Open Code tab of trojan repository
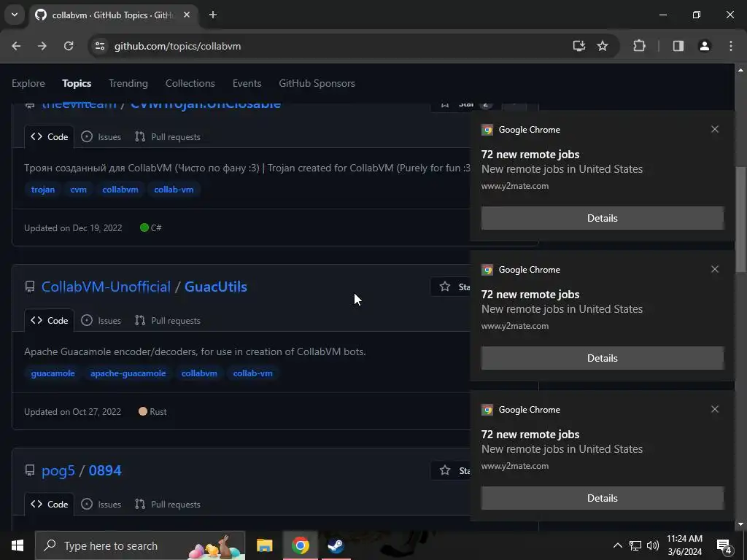 [49, 136]
